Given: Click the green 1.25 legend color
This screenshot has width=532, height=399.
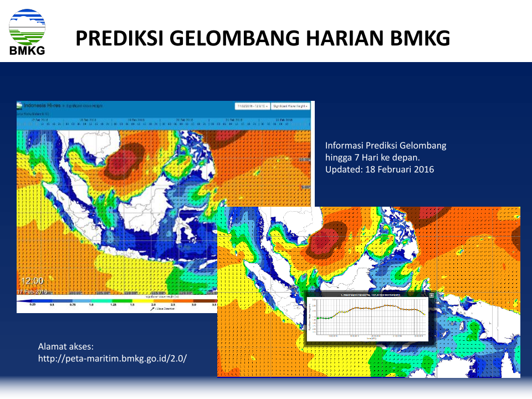Looking at the screenshot, I should [122, 300].
